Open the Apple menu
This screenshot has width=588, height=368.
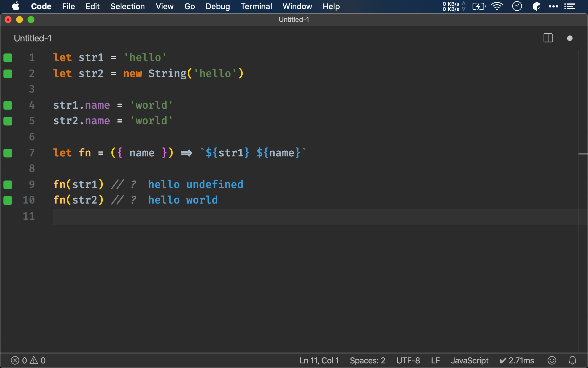[x=16, y=6]
